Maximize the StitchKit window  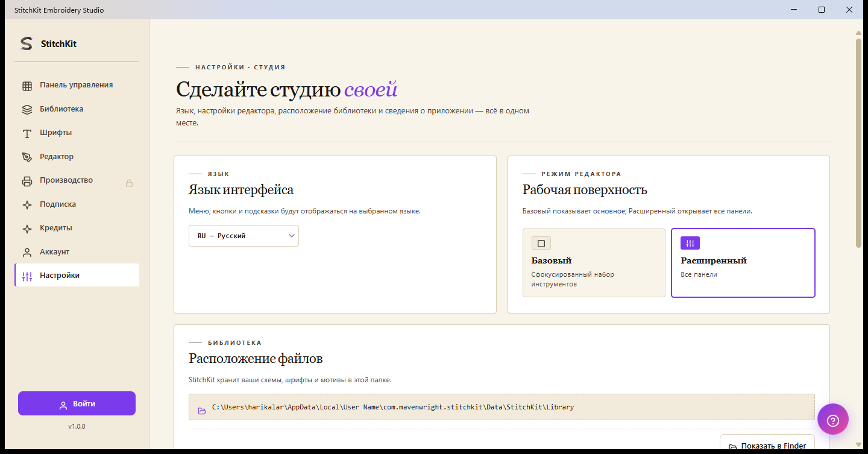pyautogui.click(x=822, y=10)
